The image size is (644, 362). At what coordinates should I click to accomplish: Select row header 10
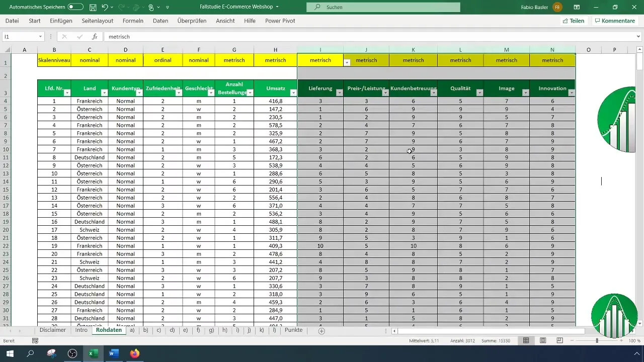pyautogui.click(x=5, y=149)
